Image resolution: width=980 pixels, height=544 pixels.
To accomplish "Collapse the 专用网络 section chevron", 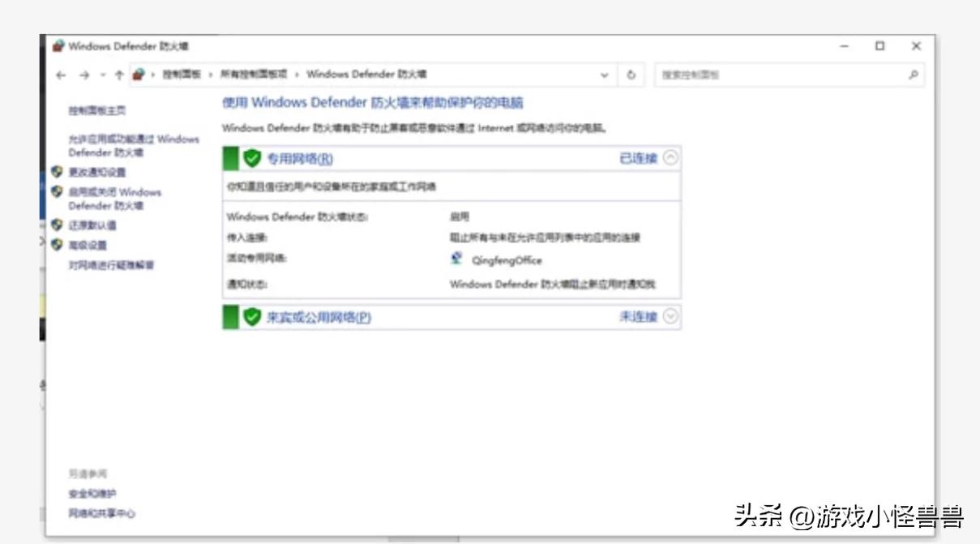I will pos(670,155).
